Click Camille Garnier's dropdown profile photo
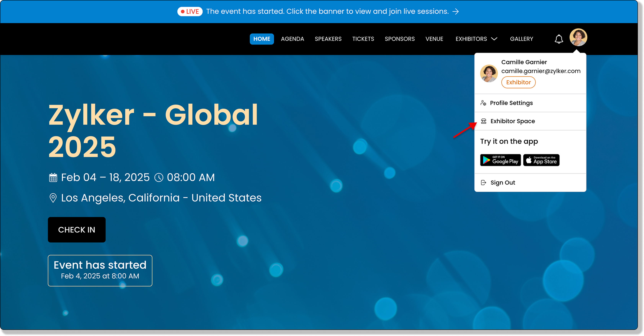This screenshot has width=644, height=336. point(489,73)
